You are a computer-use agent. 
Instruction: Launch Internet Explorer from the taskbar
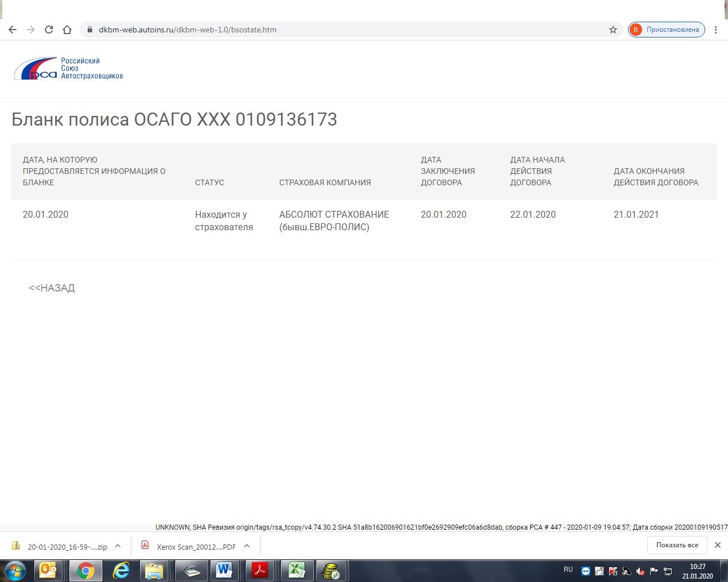click(x=121, y=570)
